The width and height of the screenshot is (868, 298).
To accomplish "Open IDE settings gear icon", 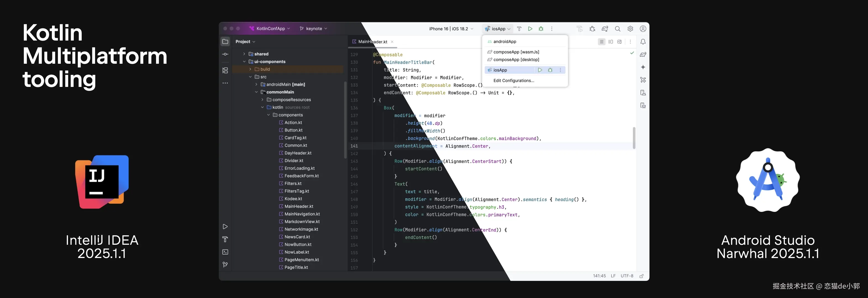I will 630,29.
